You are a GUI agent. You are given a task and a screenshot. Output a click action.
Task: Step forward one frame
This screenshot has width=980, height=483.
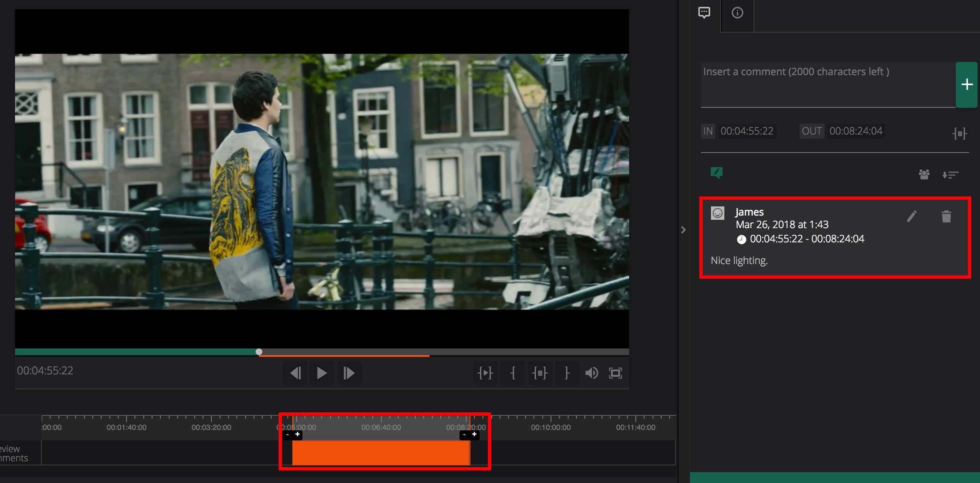349,373
